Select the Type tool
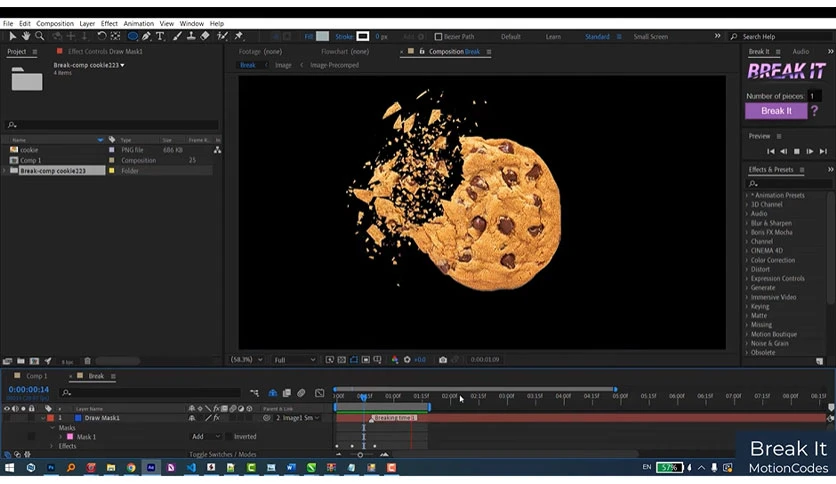836x484 pixels. tap(159, 36)
